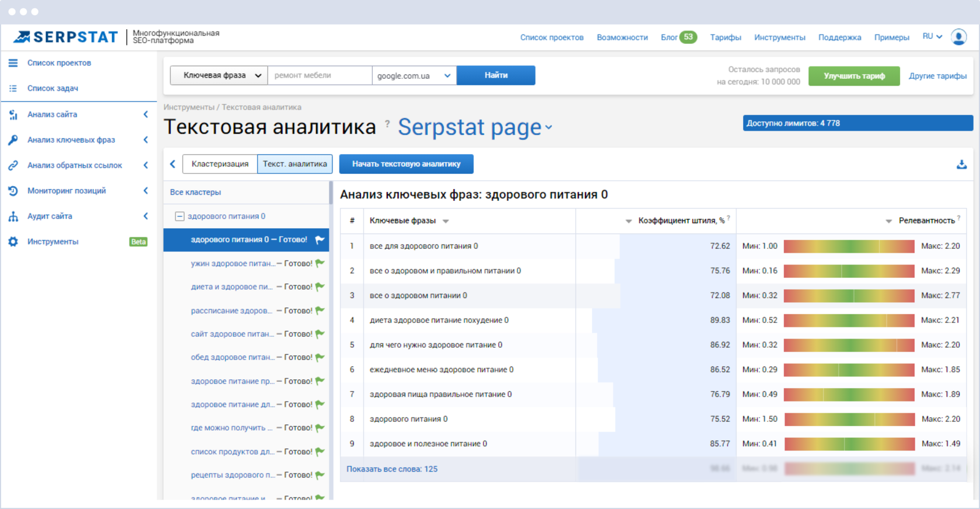The height and width of the screenshot is (509, 980).
Task: Switch to the Кластеризация tab
Action: [220, 164]
